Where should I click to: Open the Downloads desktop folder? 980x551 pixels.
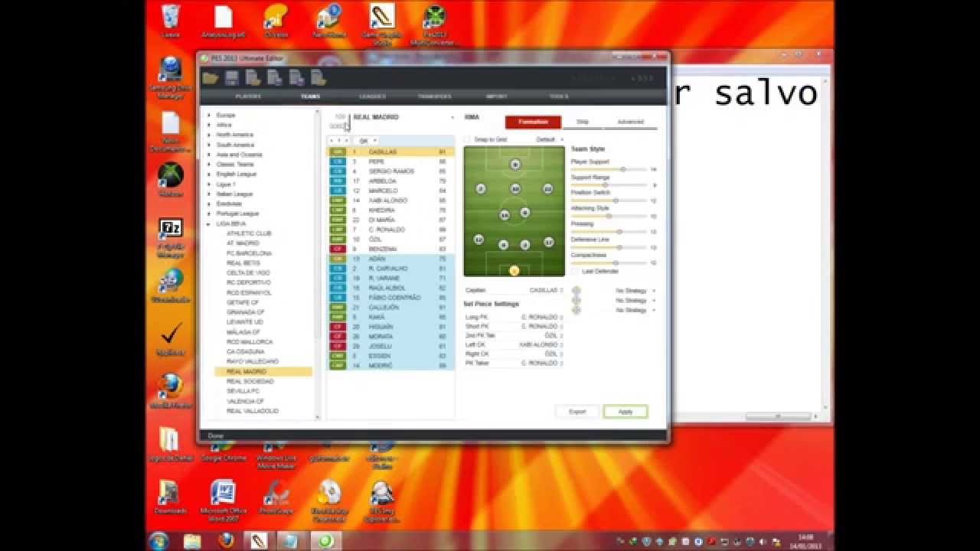pyautogui.click(x=170, y=497)
